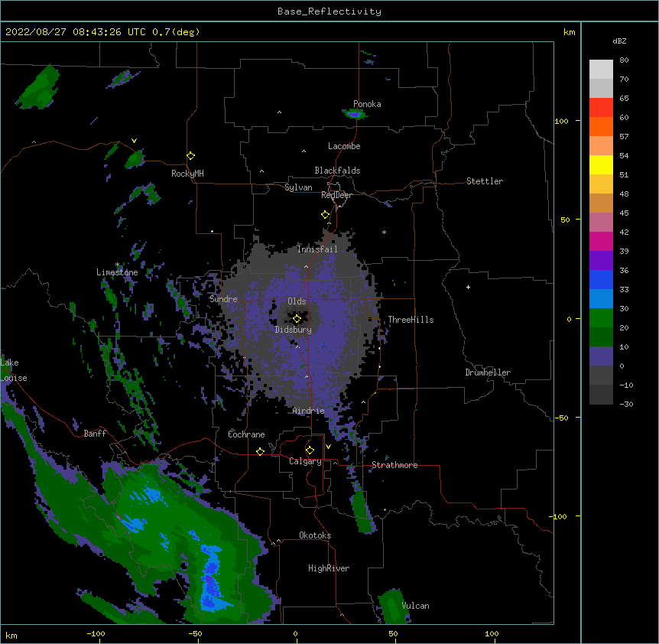Click the green echo patch beside Vulcan

click(x=394, y=607)
